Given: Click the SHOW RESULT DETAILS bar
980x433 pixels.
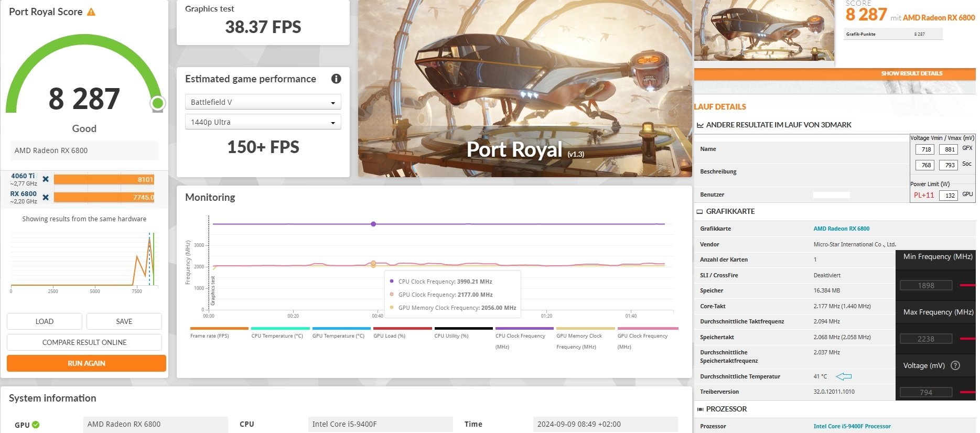Looking at the screenshot, I should pyautogui.click(x=835, y=73).
